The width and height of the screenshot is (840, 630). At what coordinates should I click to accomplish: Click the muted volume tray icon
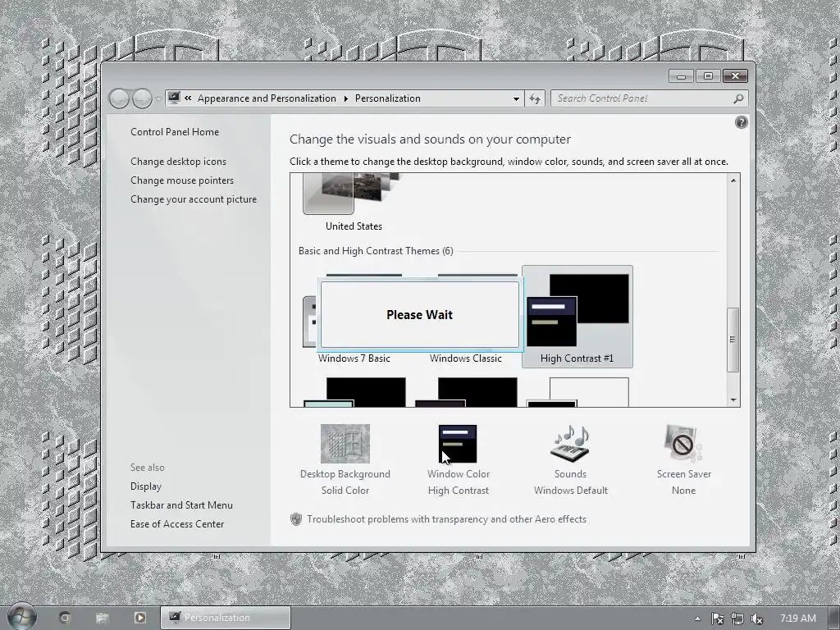pyautogui.click(x=757, y=619)
